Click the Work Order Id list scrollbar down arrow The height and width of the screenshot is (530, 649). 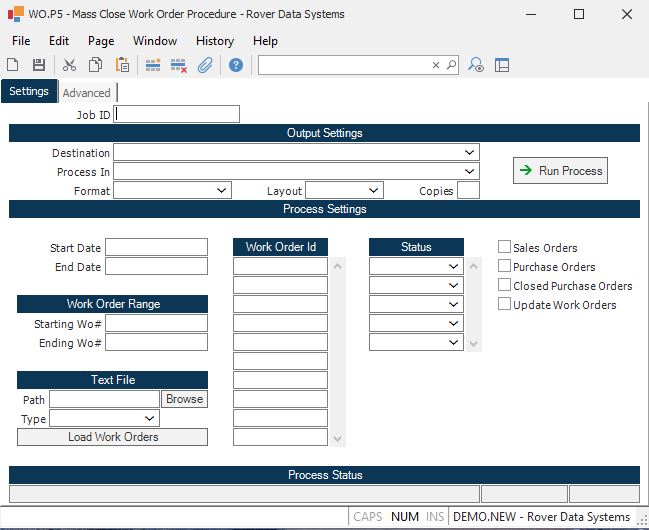[338, 439]
